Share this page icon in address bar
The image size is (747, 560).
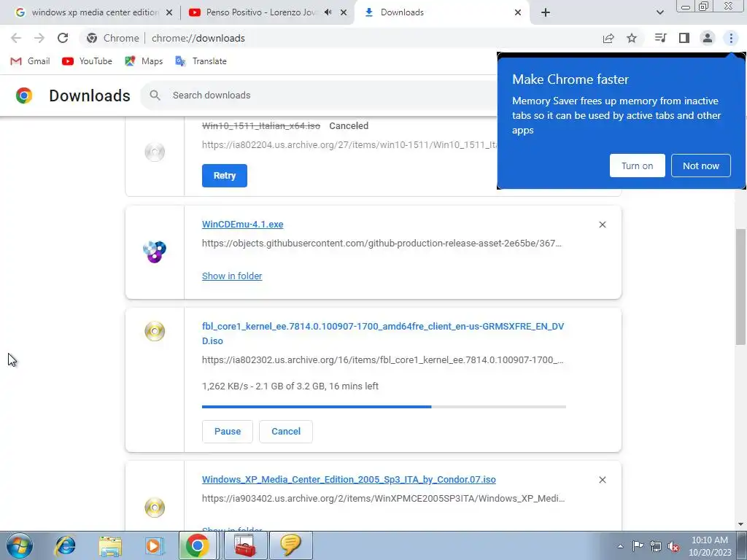(x=608, y=38)
